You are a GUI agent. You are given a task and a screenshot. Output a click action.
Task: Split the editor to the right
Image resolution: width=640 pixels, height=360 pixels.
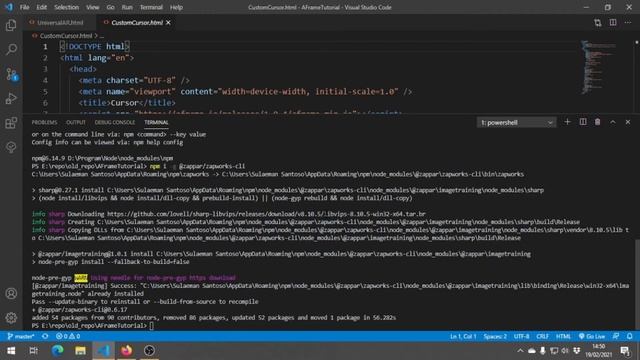(x=613, y=23)
